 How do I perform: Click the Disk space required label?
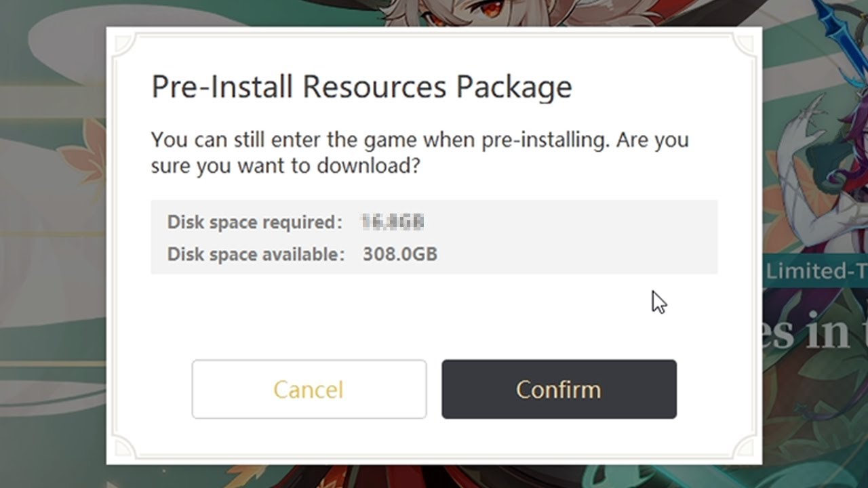pyautogui.click(x=255, y=222)
